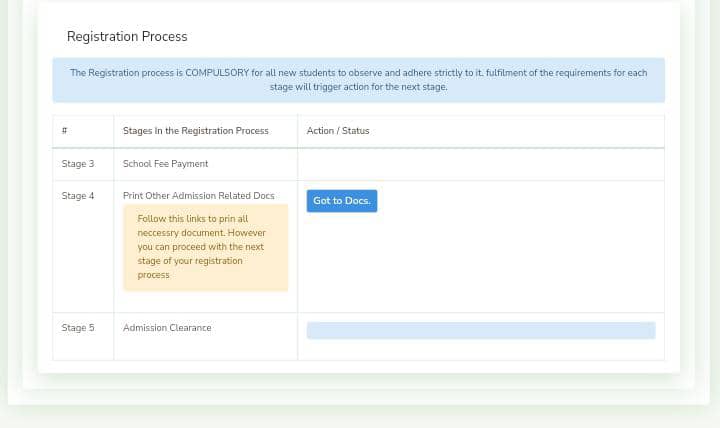This screenshot has width=720, height=428.
Task: Click the "Action / Status" column header
Action: 338,131
